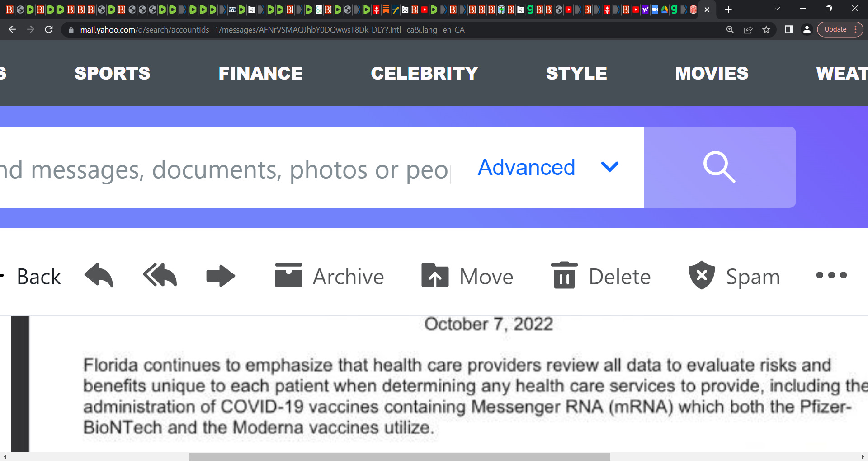Click the magnifying glass search button

click(720, 167)
